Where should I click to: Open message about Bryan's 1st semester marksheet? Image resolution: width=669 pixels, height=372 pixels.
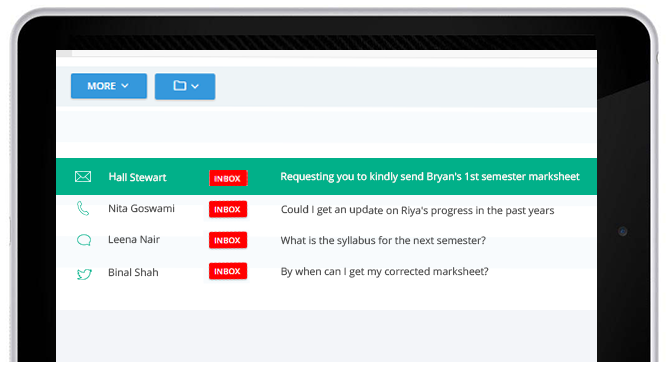click(x=430, y=177)
